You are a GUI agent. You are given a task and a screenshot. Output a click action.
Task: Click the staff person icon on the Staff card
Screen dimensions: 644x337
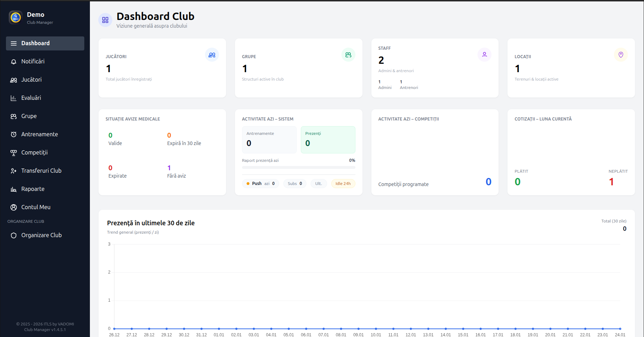[x=484, y=55]
